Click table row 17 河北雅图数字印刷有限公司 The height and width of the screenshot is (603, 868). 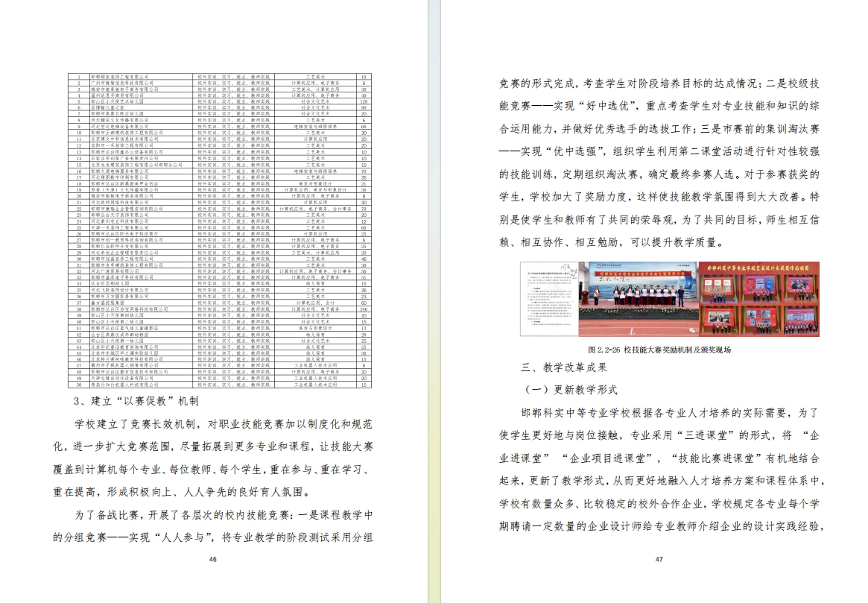coord(120,177)
